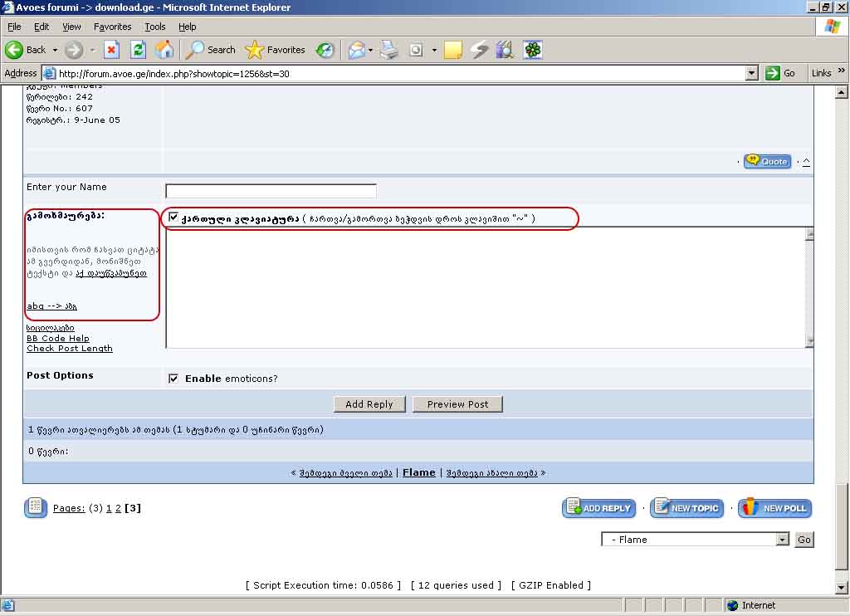The width and height of the screenshot is (850, 616).
Task: Click the Print icon
Action: click(388, 50)
